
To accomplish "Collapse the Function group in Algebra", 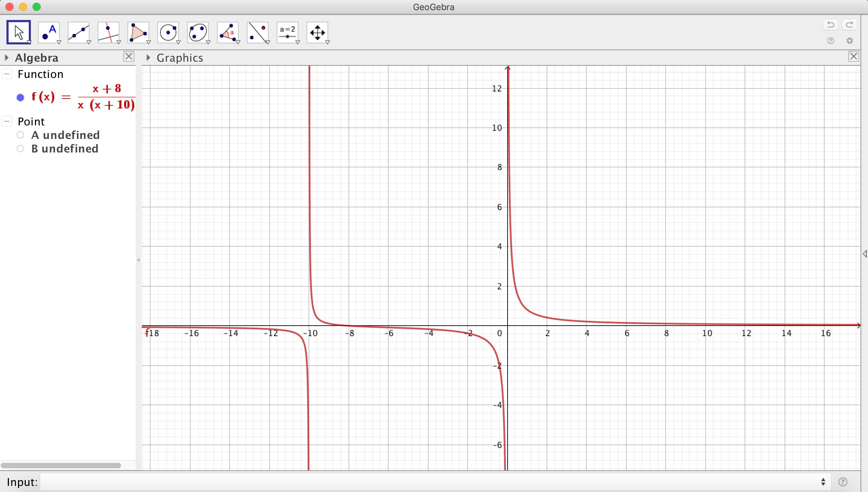I will (x=7, y=74).
